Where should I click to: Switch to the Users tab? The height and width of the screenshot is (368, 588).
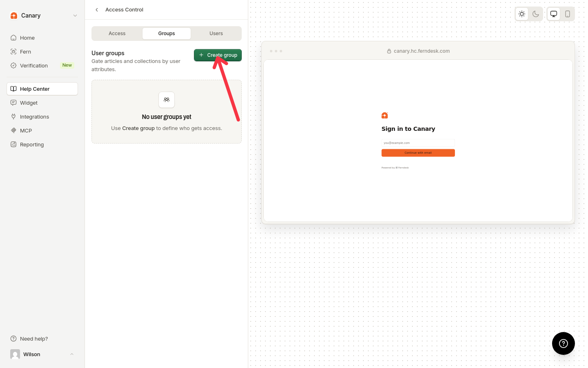pos(216,34)
